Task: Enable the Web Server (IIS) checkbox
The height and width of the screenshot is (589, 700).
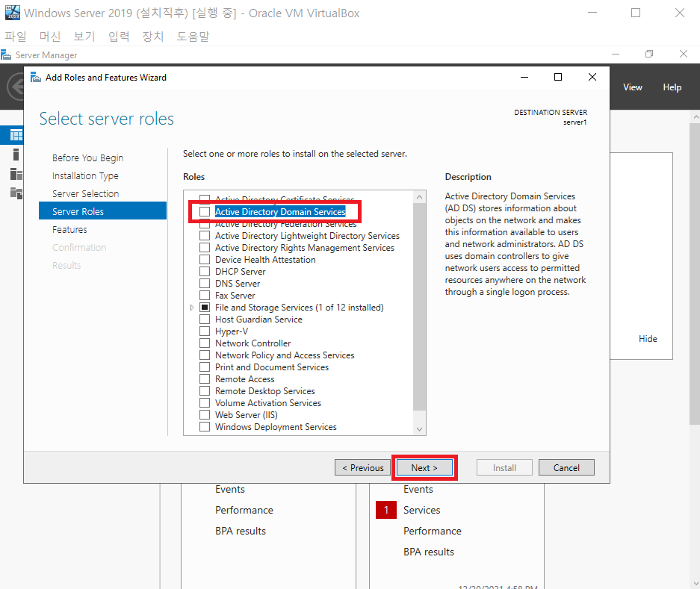Action: 205,415
